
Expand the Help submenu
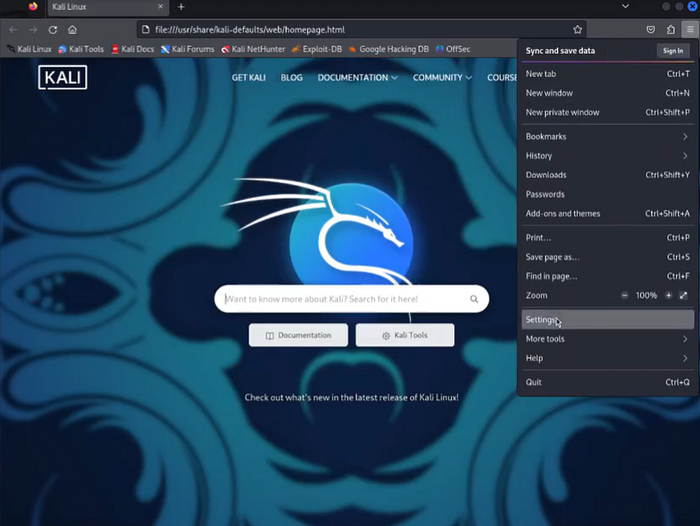click(x=608, y=358)
